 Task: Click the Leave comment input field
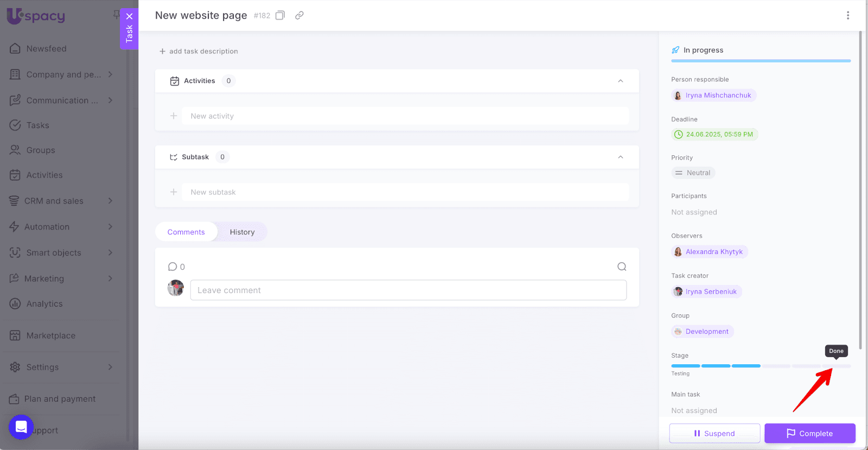coord(408,290)
